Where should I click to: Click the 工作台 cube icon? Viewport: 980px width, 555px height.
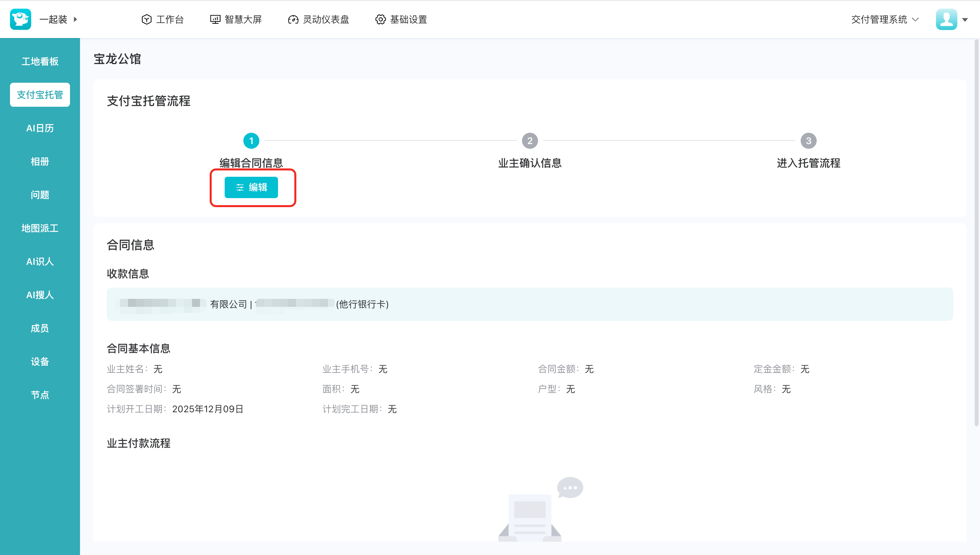click(x=146, y=19)
